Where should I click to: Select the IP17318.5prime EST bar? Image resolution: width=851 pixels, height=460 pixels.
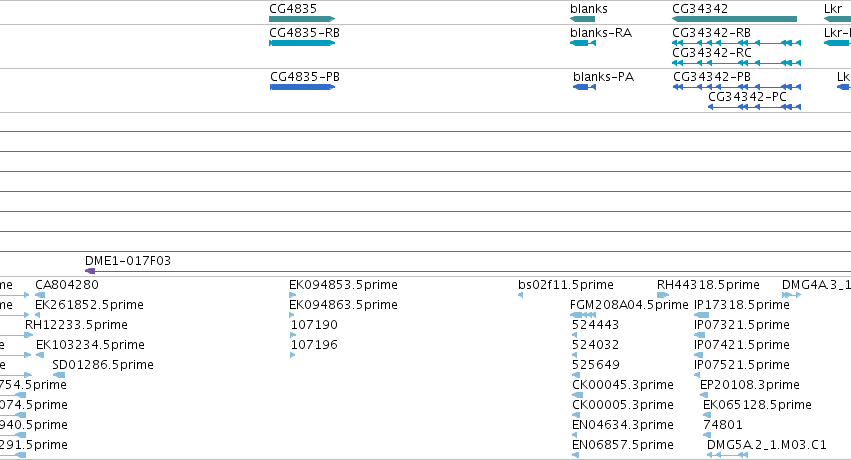click(701, 315)
